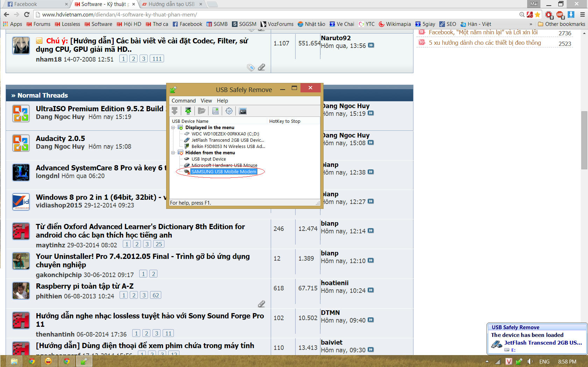
Task: Open thread 'Audacity 2.0.5'
Action: (61, 139)
